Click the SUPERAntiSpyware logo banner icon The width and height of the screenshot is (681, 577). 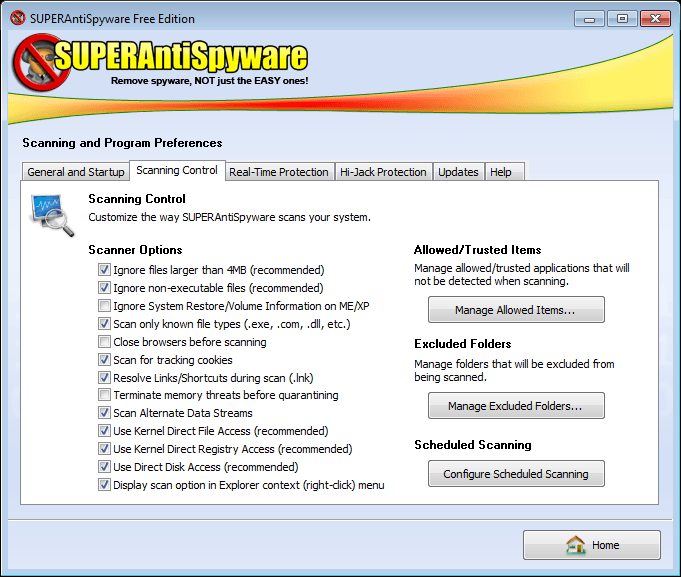[37, 64]
